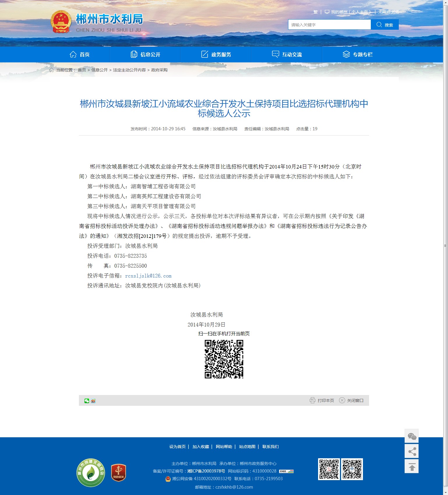Click the Weibo share icon below article
The image size is (448, 495).
[x=93, y=401]
